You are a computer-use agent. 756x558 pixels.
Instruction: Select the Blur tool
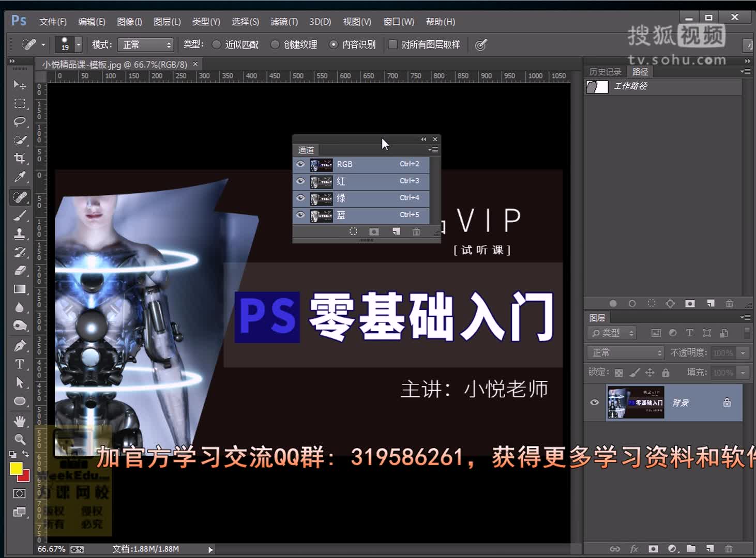(x=20, y=307)
